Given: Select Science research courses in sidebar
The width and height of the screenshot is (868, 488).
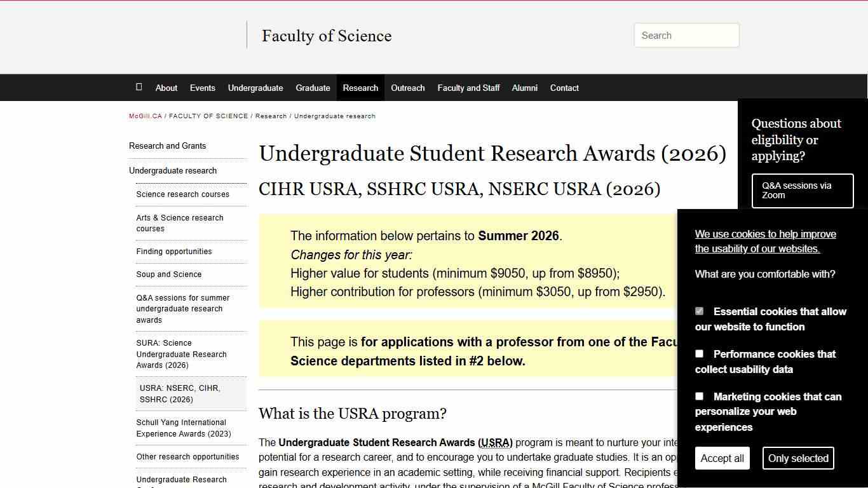Looking at the screenshot, I should point(183,194).
